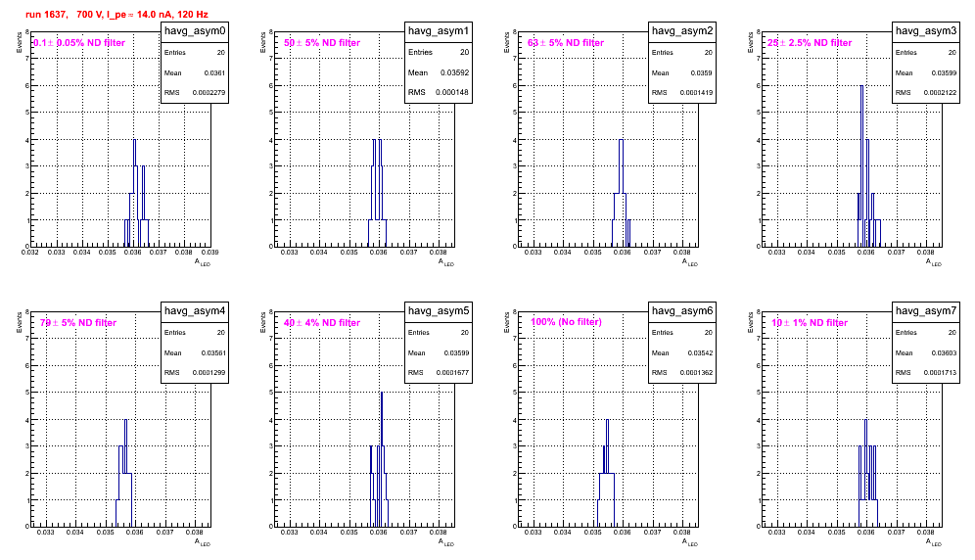975x560 pixels.
Task: Click the RMS value 0.0001362
Action: tap(696, 373)
